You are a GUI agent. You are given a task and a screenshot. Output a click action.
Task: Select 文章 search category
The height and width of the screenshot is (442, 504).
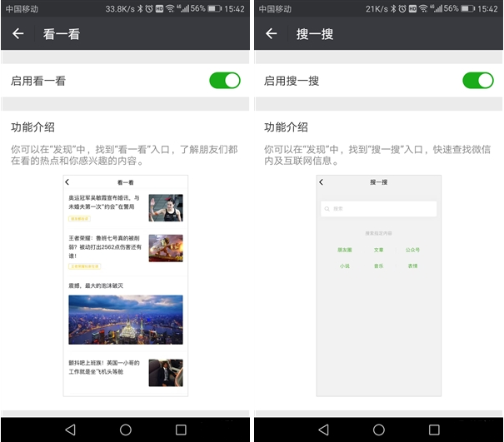click(379, 250)
